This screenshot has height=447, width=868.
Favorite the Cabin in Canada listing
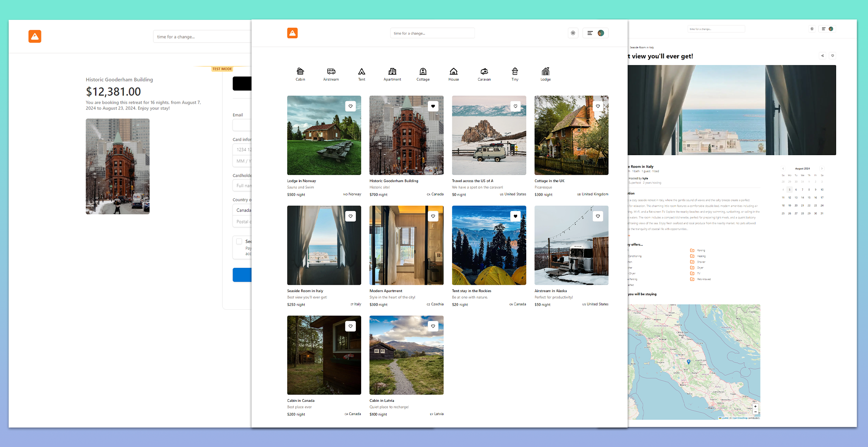350,326
